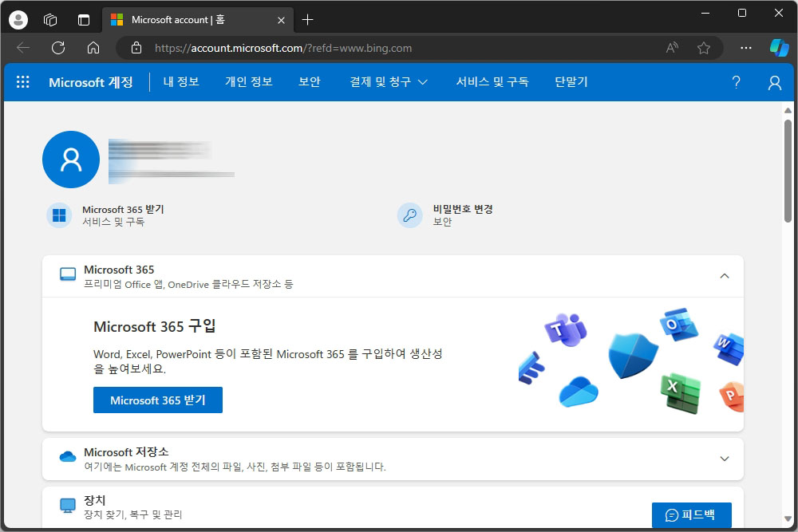Click the laptop icon in Microsoft 365 card

pyautogui.click(x=68, y=274)
